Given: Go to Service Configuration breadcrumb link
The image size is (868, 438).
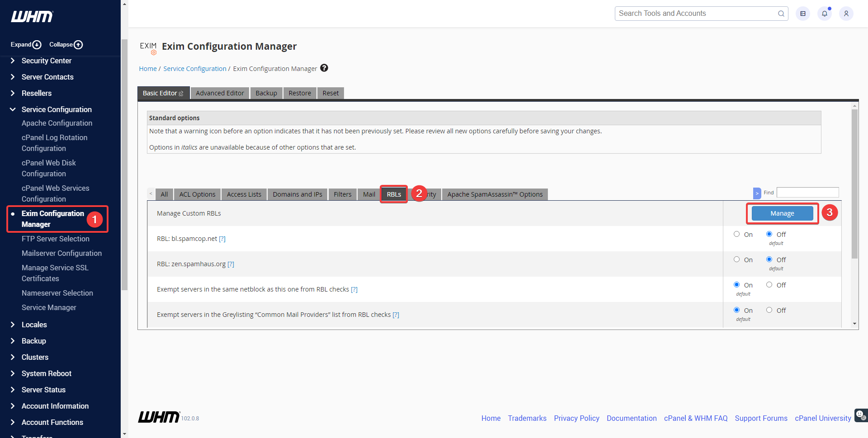Looking at the screenshot, I should [x=195, y=69].
